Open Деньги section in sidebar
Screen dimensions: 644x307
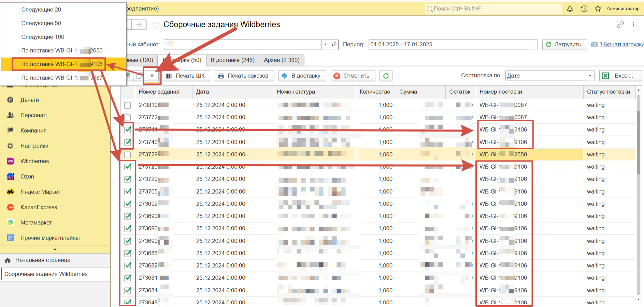coord(30,100)
